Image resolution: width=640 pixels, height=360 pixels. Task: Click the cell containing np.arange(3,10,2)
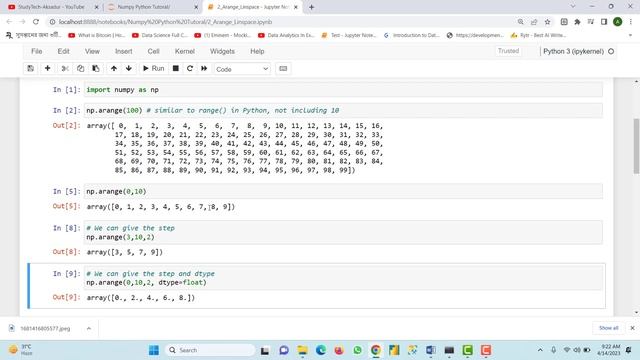(343, 233)
